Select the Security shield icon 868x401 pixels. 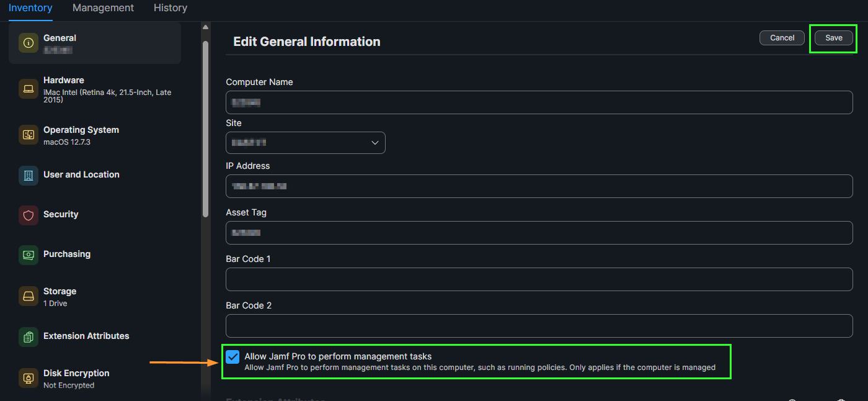point(29,215)
